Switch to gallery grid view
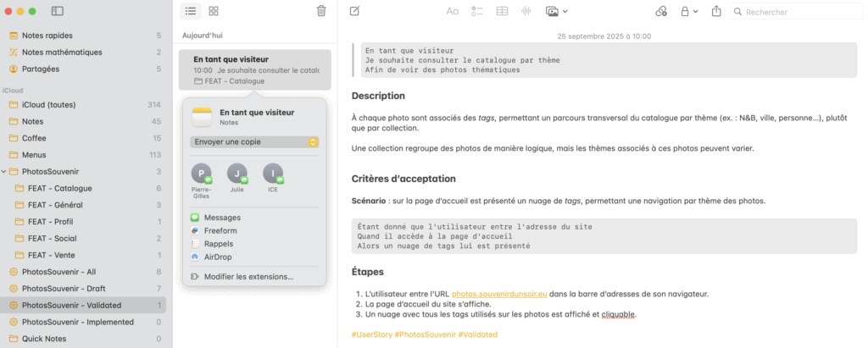Image resolution: width=868 pixels, height=348 pixels. [x=214, y=11]
